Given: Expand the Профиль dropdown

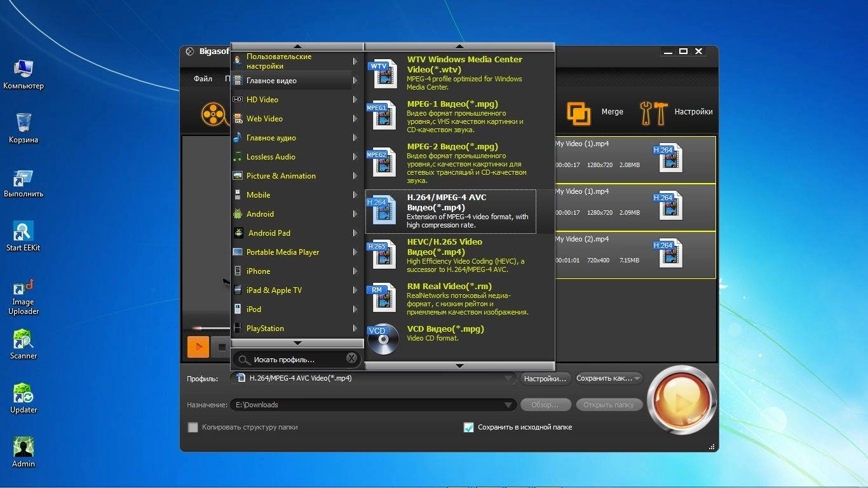Looking at the screenshot, I should [x=508, y=379].
